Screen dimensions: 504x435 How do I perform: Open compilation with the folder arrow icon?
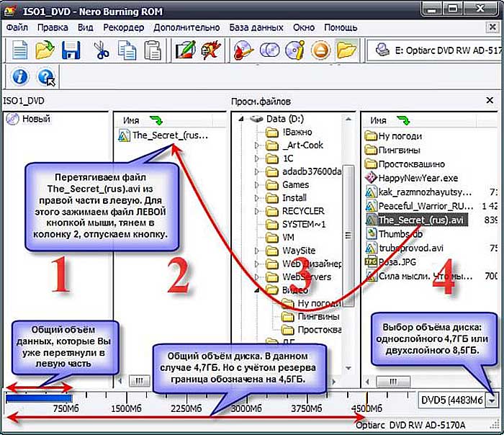pyautogui.click(x=45, y=50)
